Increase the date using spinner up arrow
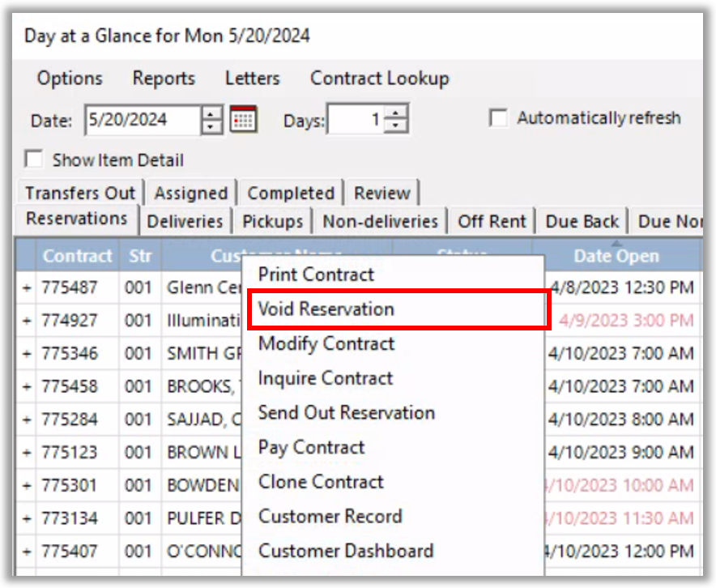Viewport: 716px width, 588px height. 212,113
